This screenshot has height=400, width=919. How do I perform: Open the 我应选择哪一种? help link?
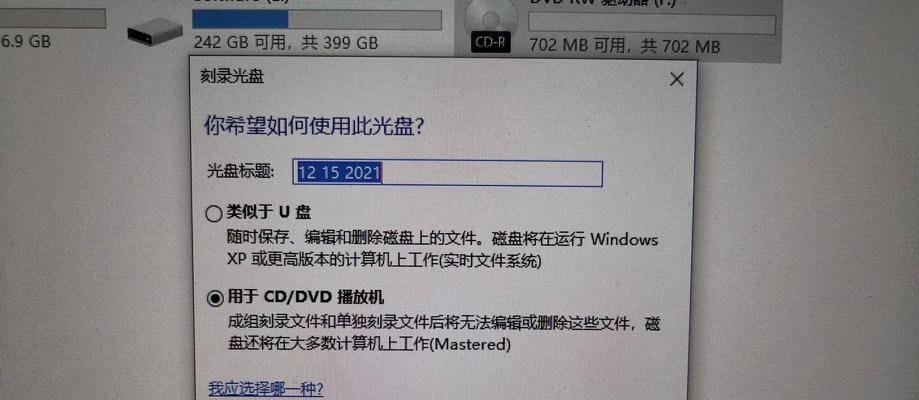[x=266, y=389]
